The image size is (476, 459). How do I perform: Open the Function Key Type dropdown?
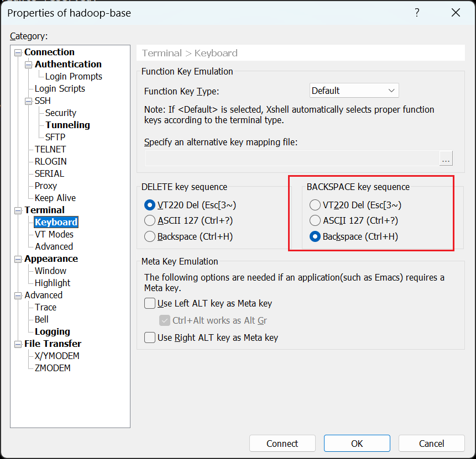click(354, 91)
